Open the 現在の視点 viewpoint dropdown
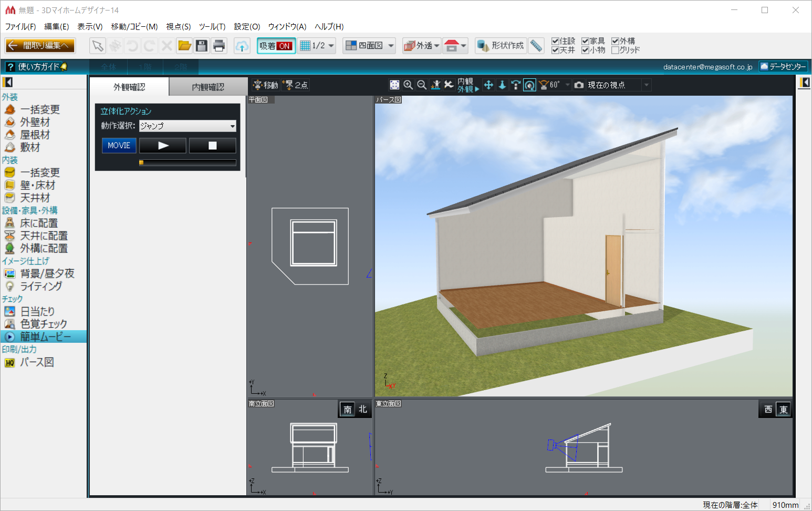Screen dimensions: 812x511 pyautogui.click(x=647, y=85)
